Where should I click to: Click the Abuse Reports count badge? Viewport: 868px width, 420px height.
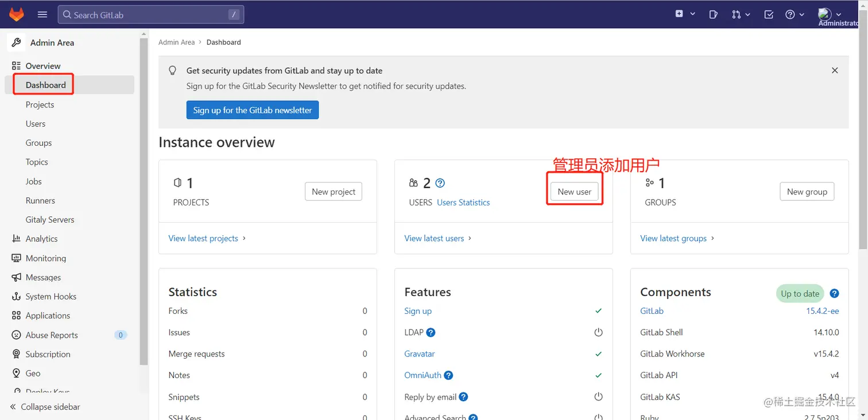(121, 335)
